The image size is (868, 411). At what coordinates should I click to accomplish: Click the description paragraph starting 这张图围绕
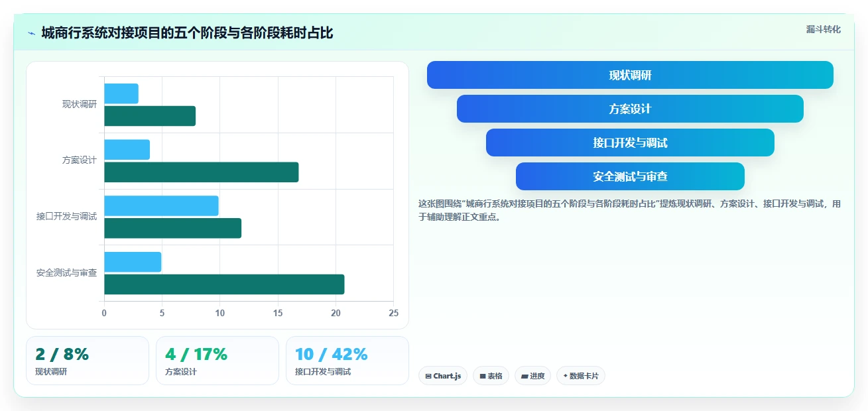[x=630, y=210]
